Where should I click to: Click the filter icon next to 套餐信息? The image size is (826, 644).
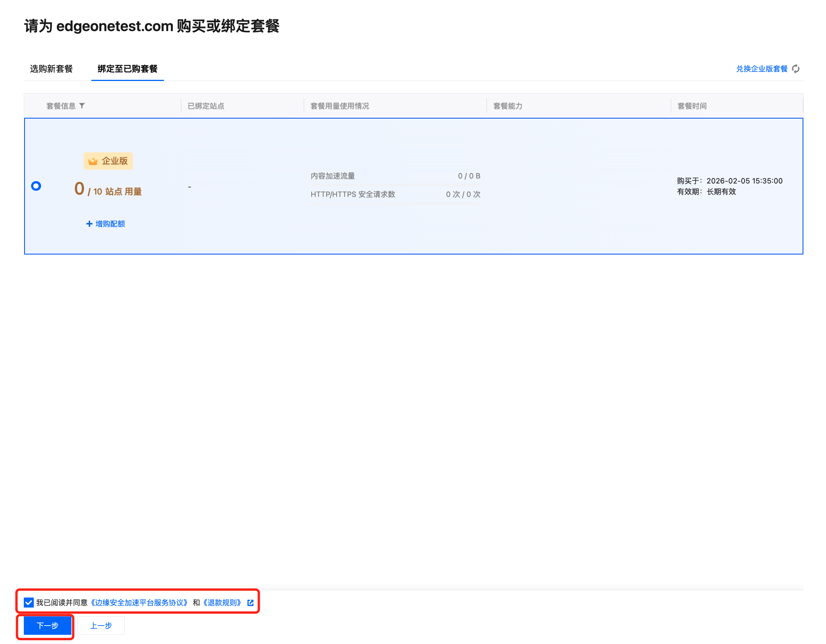[82, 106]
